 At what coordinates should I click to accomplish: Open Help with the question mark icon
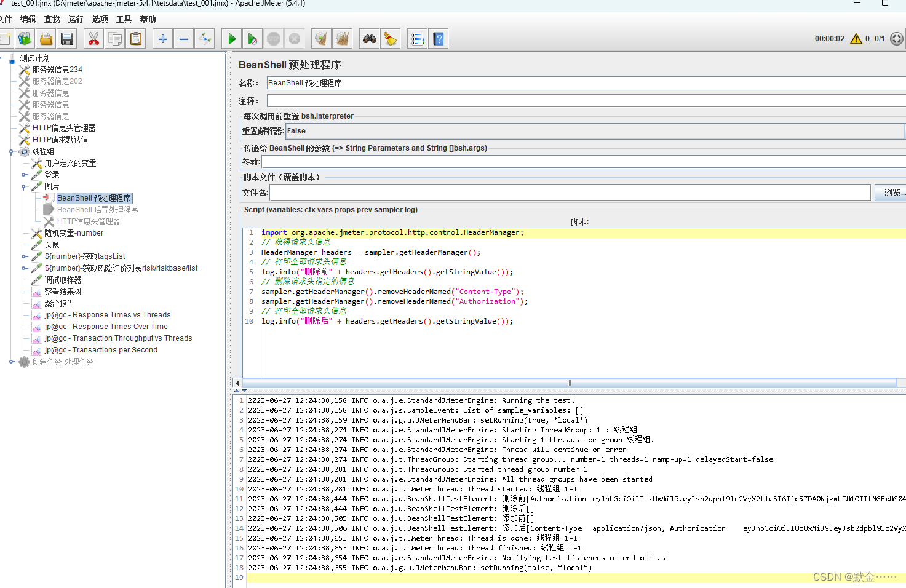tap(438, 39)
